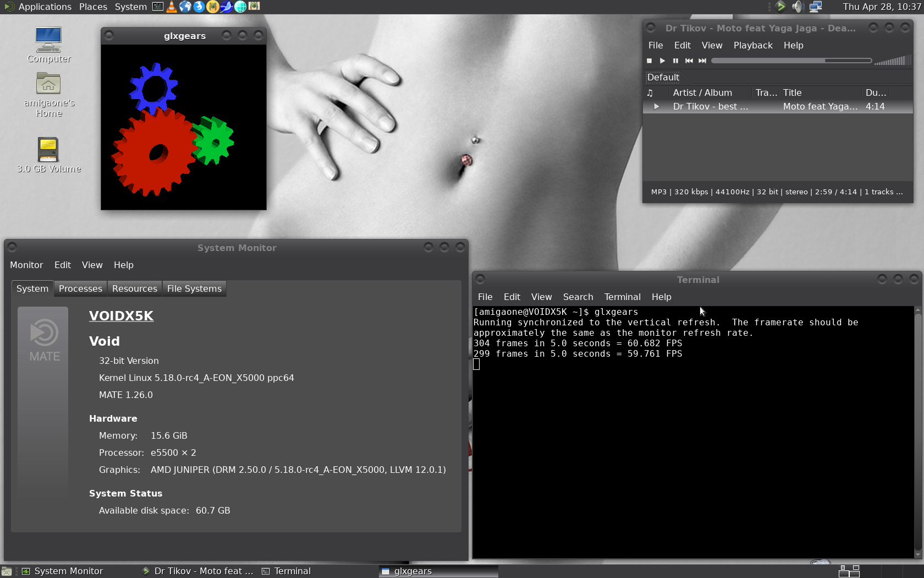This screenshot has width=924, height=578.
Task: Open the 3.0 GB Volume desktop icon
Action: click(48, 155)
